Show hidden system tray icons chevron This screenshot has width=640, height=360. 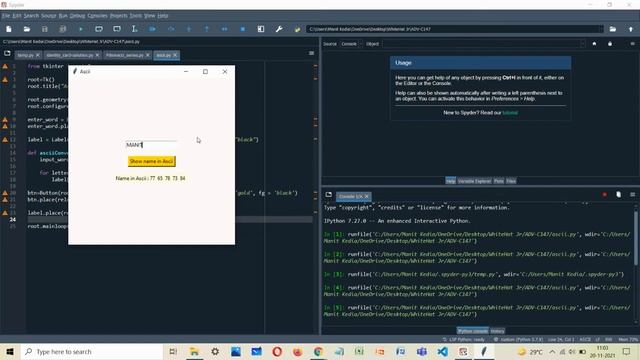pyautogui.click(x=552, y=351)
